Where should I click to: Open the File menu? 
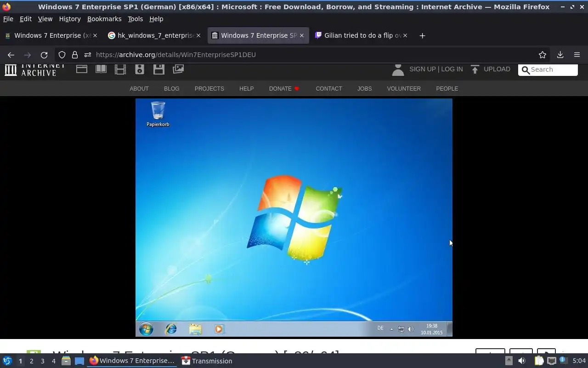pos(8,19)
